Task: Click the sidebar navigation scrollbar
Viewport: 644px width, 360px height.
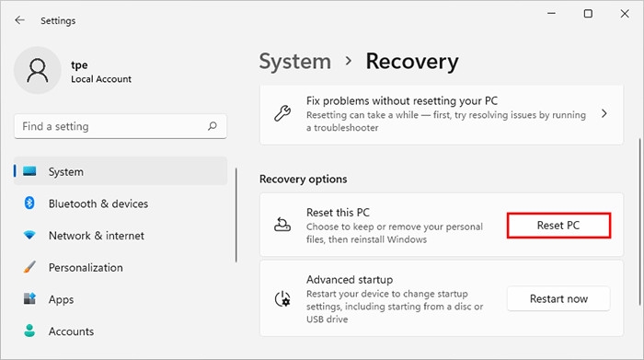Action: tap(236, 215)
